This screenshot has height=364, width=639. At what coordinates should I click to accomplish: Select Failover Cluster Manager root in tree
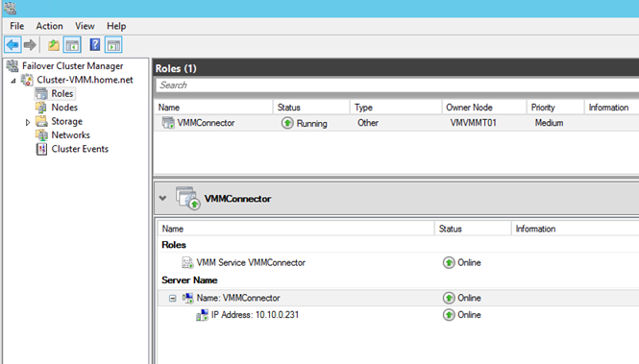click(x=72, y=66)
